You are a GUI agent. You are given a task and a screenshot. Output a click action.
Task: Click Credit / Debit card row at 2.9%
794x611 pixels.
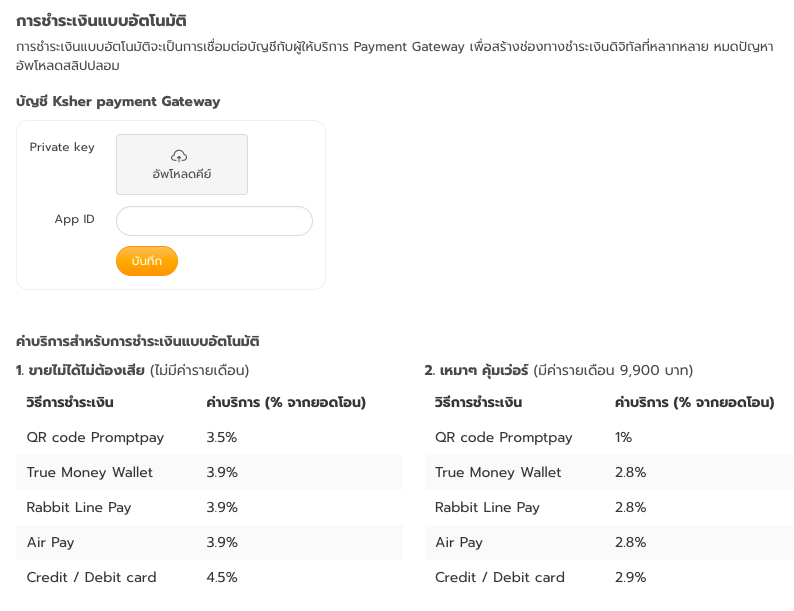(x=609, y=577)
